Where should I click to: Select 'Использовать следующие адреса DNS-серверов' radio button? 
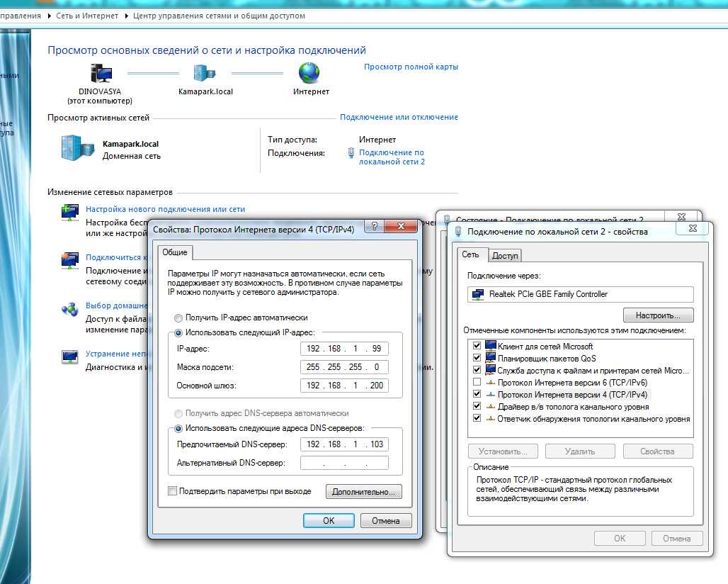[x=178, y=429]
